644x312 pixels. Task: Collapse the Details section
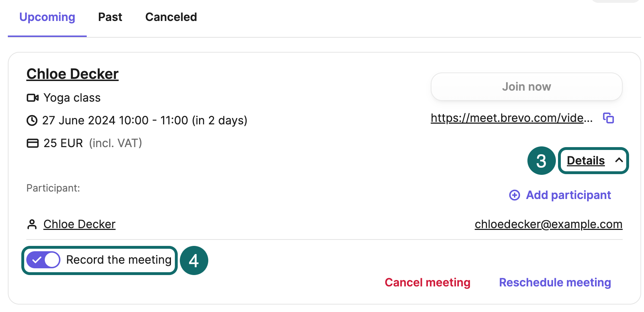point(586,161)
